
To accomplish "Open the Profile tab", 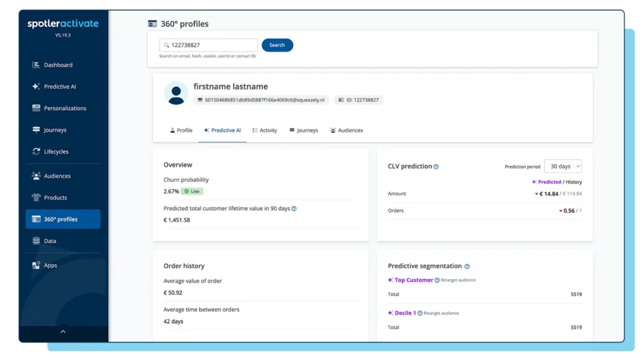I will pos(181,130).
